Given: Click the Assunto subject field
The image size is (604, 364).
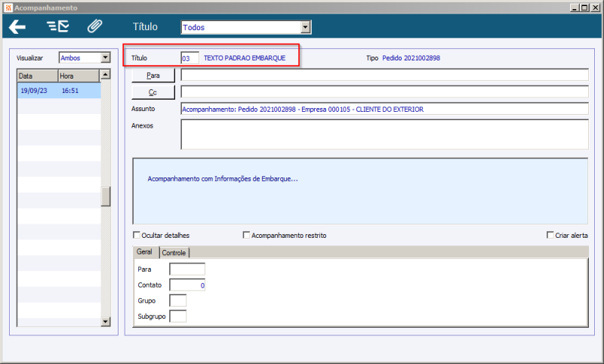Looking at the screenshot, I should pyautogui.click(x=384, y=109).
